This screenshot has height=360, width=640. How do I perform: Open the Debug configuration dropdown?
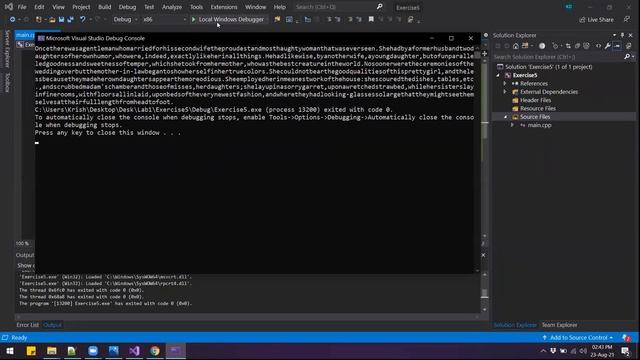[125, 19]
